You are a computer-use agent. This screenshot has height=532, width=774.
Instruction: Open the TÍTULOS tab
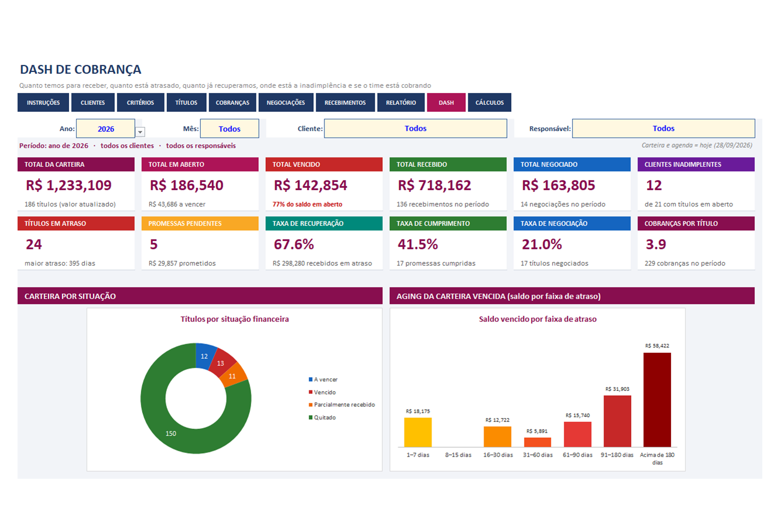coord(186,102)
